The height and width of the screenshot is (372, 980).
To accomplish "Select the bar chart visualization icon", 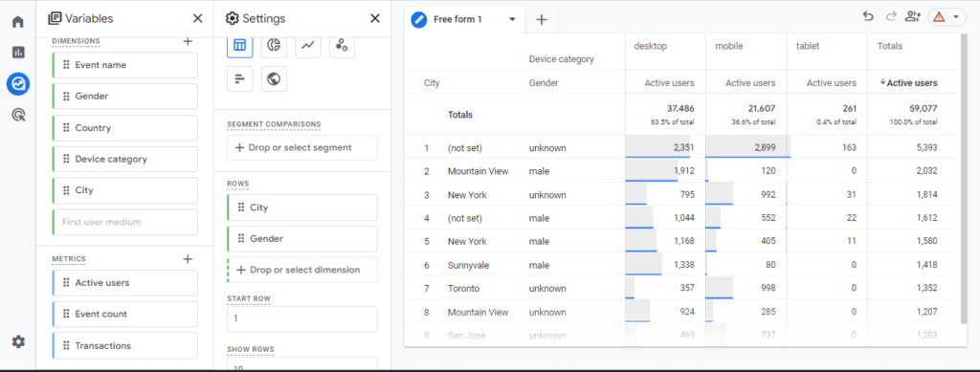I will pos(239,79).
